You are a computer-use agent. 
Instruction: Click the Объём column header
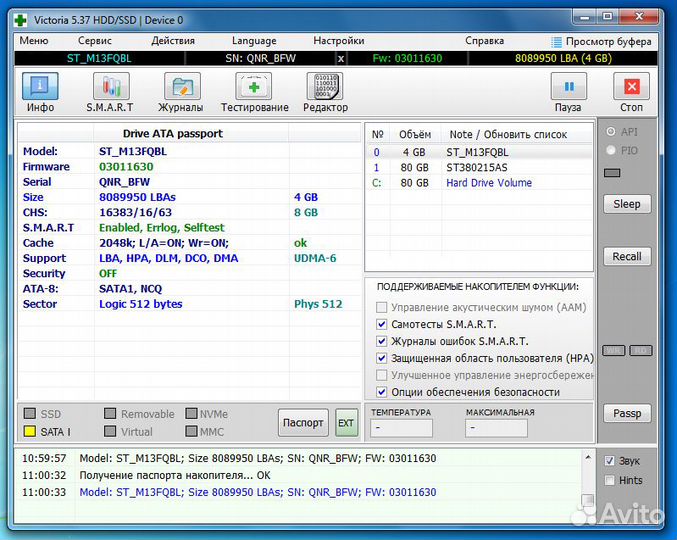(415, 135)
